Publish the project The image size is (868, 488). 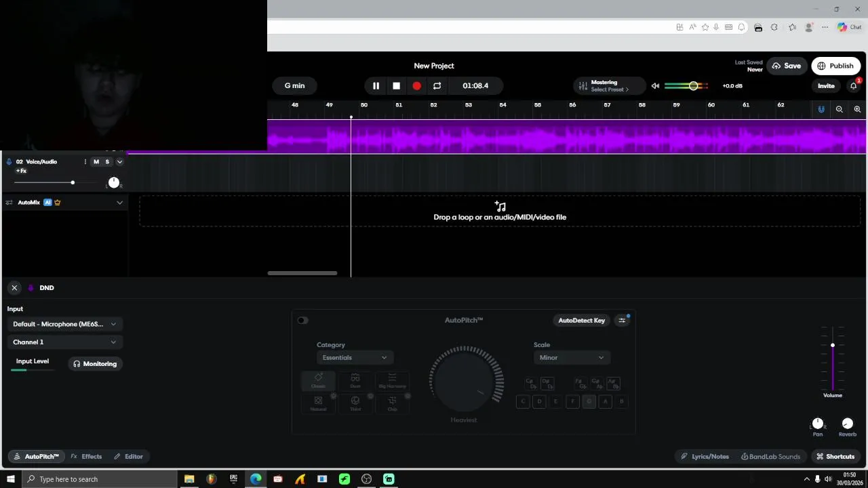click(836, 66)
